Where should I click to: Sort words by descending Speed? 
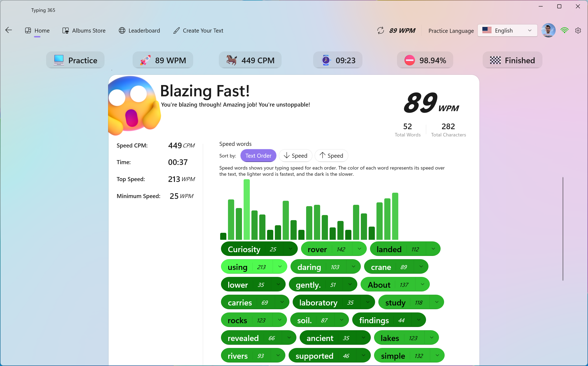[x=296, y=156]
